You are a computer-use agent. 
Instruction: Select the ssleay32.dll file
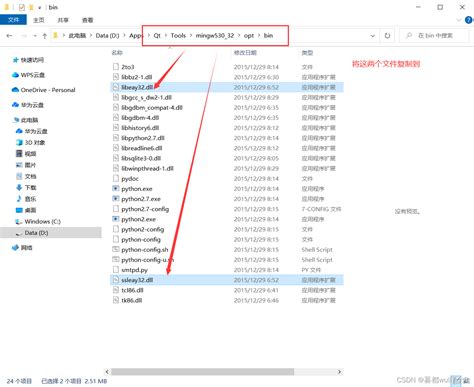click(227, 280)
